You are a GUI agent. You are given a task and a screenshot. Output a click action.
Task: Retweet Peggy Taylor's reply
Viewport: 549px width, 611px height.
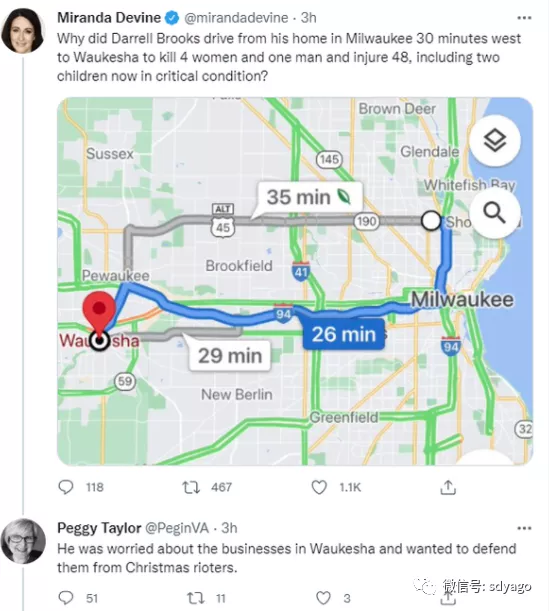195,598
